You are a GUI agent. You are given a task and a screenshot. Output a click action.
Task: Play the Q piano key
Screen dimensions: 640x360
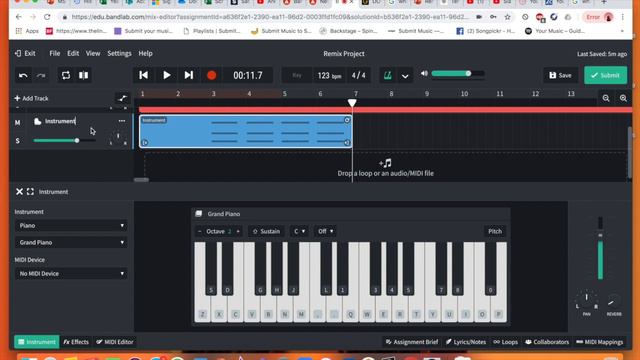pyautogui.click(x=350, y=314)
